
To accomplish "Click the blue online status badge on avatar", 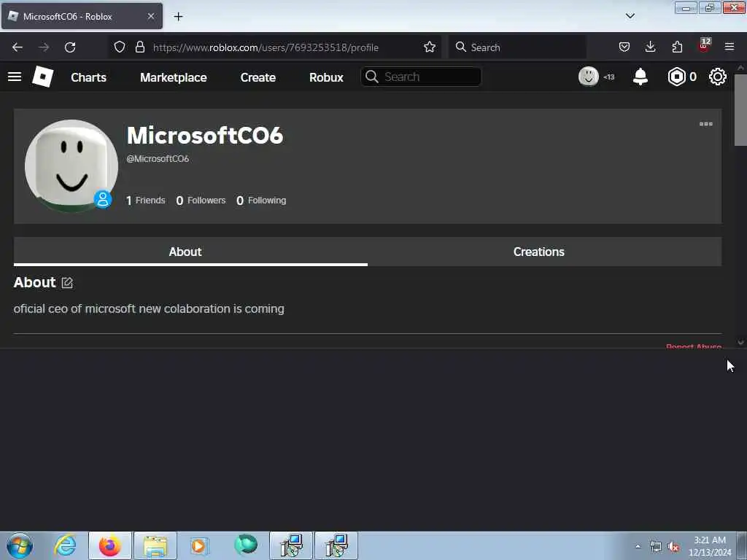I will tap(102, 199).
